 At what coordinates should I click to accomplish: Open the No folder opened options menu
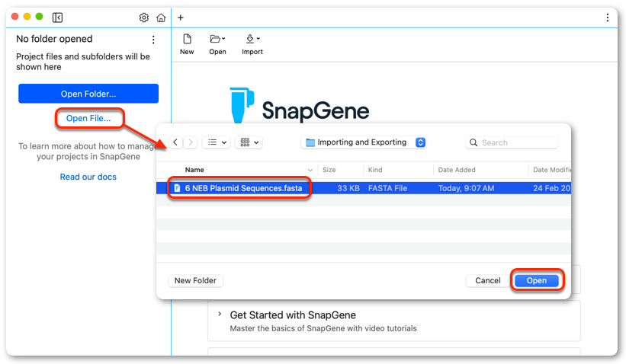point(153,40)
